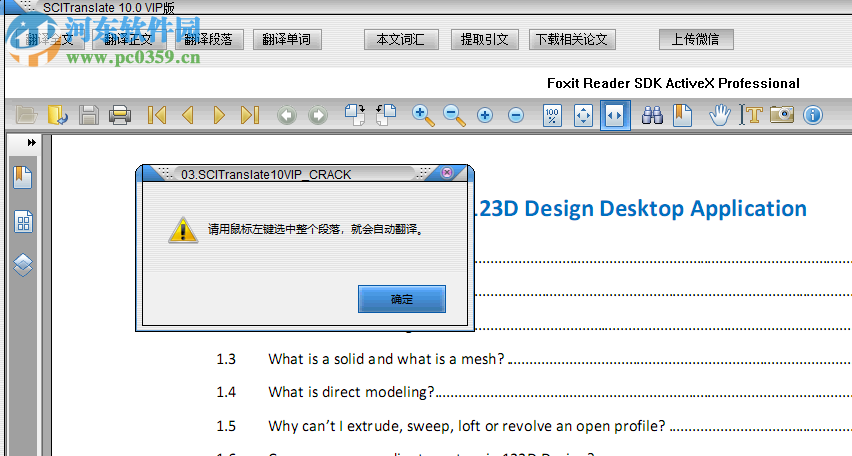Rotate page clockwise icon
The image size is (852, 456).
click(x=355, y=115)
